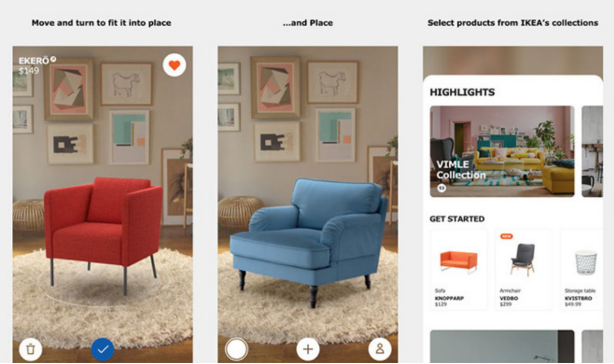Open the partially visible second highlight card

pos(592,151)
